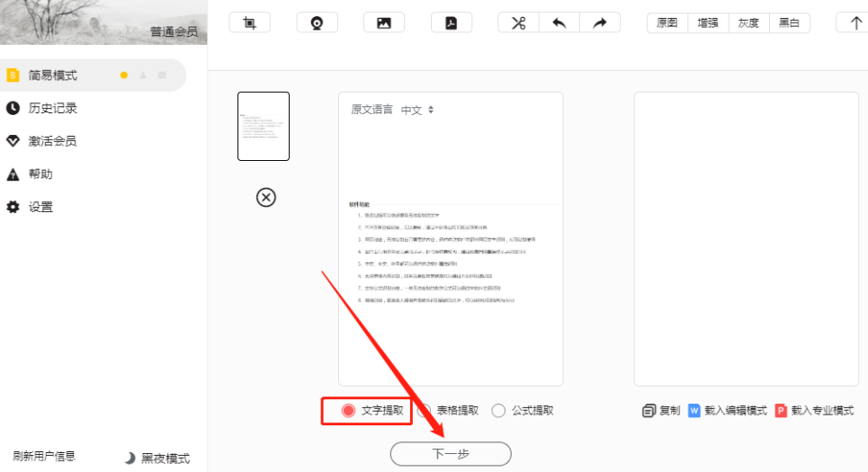Select the 文字提取 radio button

tap(348, 411)
